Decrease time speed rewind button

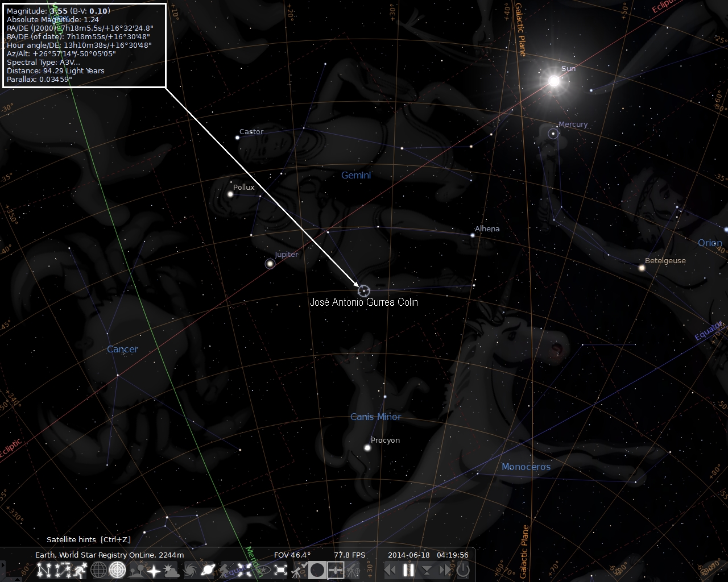pos(390,570)
